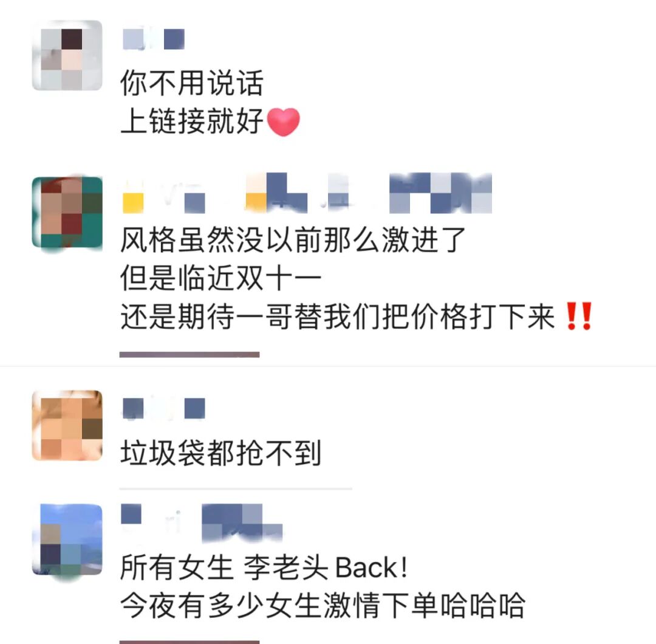656x644 pixels.
Task: Open blurred username above "你不用说话"
Action: click(x=154, y=39)
